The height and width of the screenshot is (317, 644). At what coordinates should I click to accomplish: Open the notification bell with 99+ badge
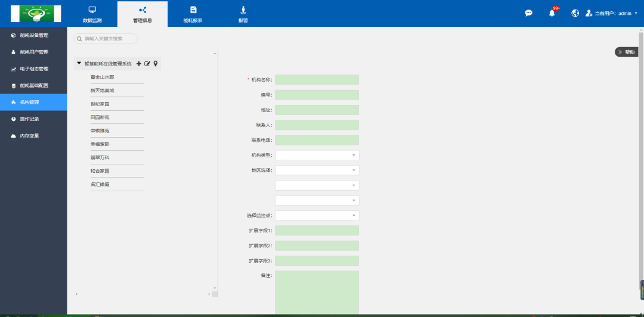click(552, 13)
